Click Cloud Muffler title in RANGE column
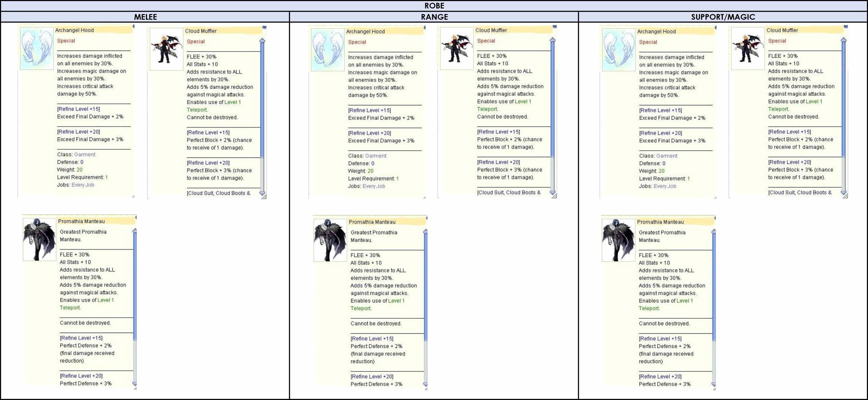 tap(491, 30)
